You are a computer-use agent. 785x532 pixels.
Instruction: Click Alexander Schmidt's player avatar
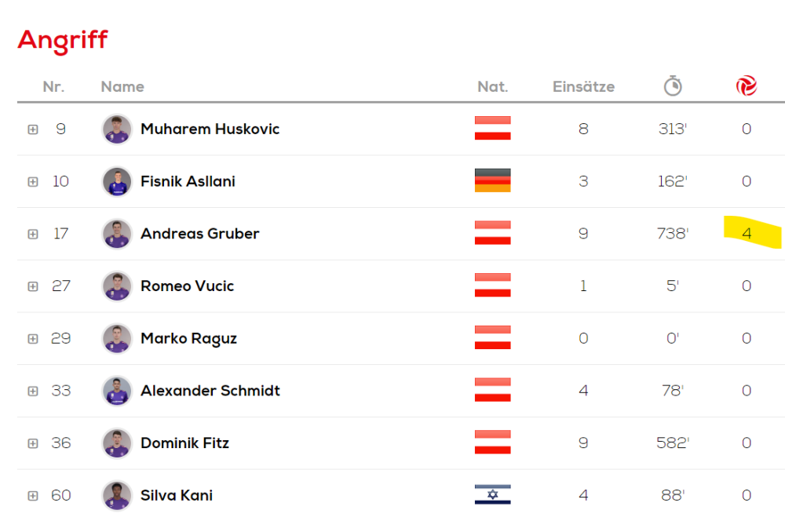coord(117,391)
